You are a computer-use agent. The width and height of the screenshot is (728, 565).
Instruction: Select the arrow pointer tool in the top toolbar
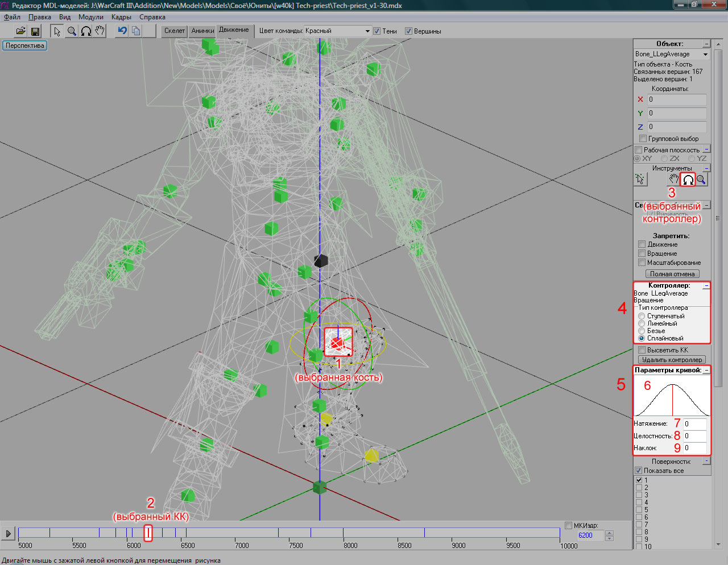coord(57,31)
